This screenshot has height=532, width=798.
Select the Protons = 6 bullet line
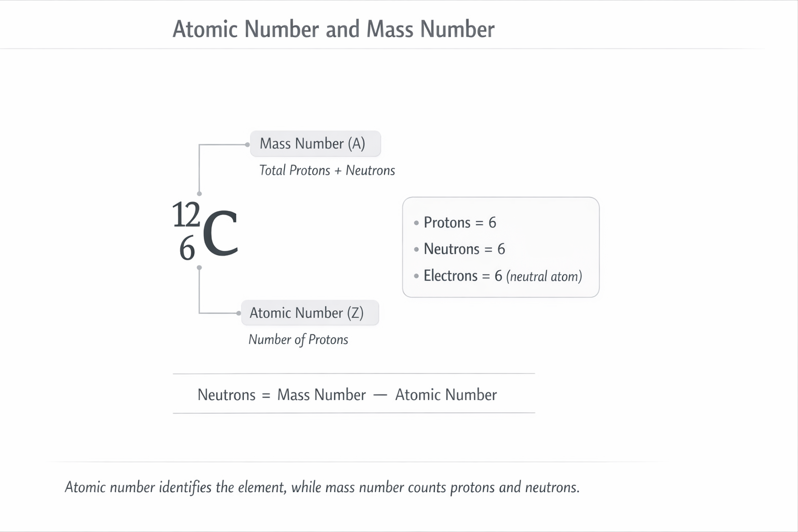[455, 222]
